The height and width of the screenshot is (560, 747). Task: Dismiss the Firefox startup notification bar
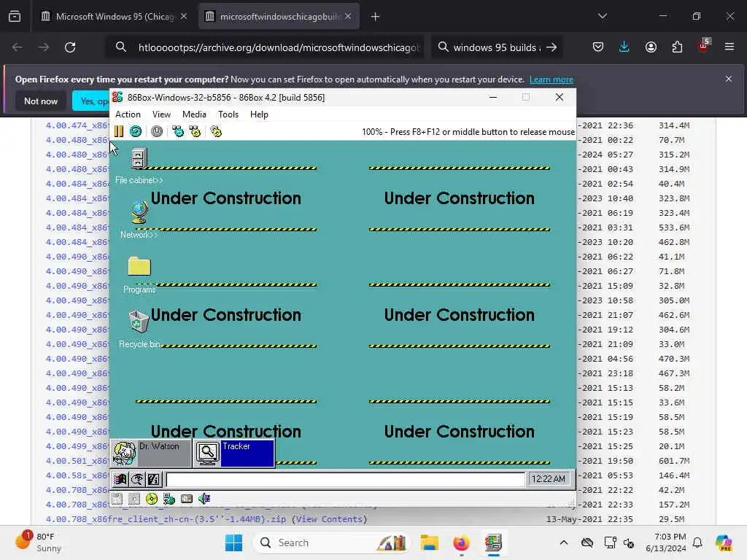[729, 79]
